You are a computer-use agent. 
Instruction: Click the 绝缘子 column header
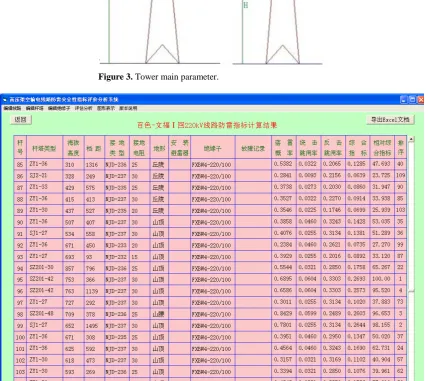click(x=213, y=147)
